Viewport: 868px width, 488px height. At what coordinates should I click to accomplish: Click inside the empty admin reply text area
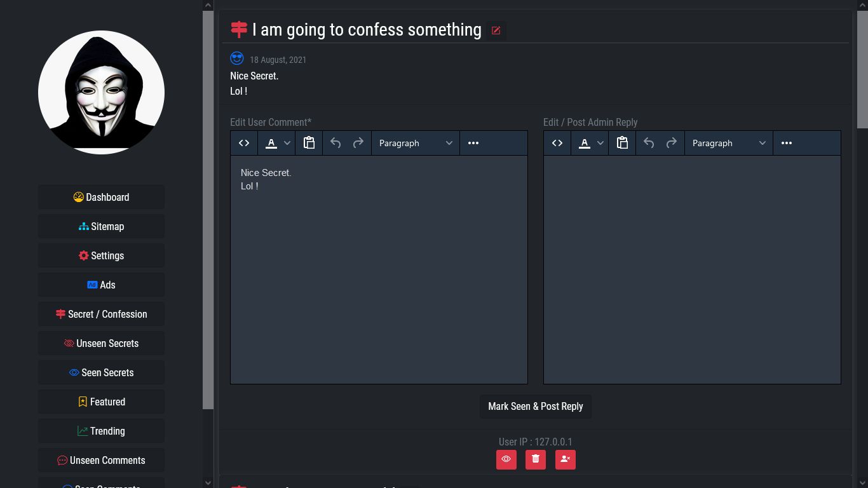692,267
